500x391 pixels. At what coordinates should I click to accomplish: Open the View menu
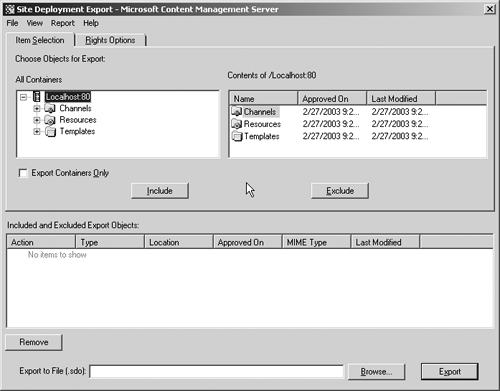point(35,23)
